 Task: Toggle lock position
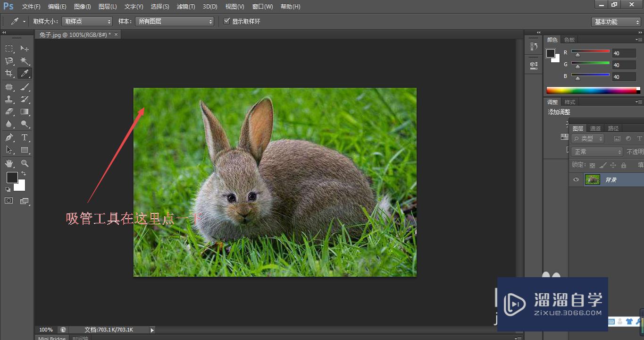613,165
